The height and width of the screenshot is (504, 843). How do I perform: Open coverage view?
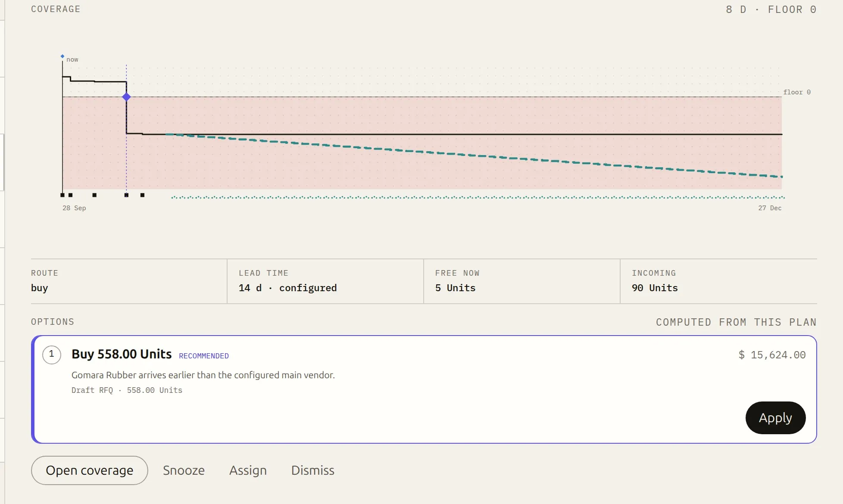point(90,470)
